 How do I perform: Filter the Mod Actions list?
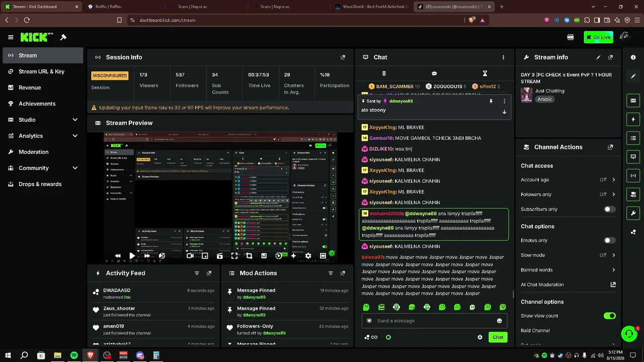(x=331, y=273)
